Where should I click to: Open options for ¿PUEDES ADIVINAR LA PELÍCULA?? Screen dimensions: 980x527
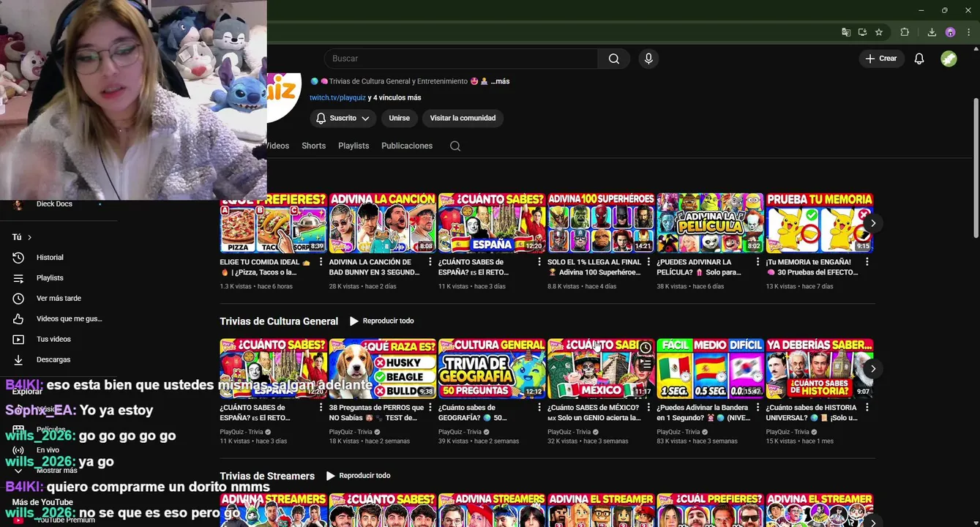[x=758, y=262]
